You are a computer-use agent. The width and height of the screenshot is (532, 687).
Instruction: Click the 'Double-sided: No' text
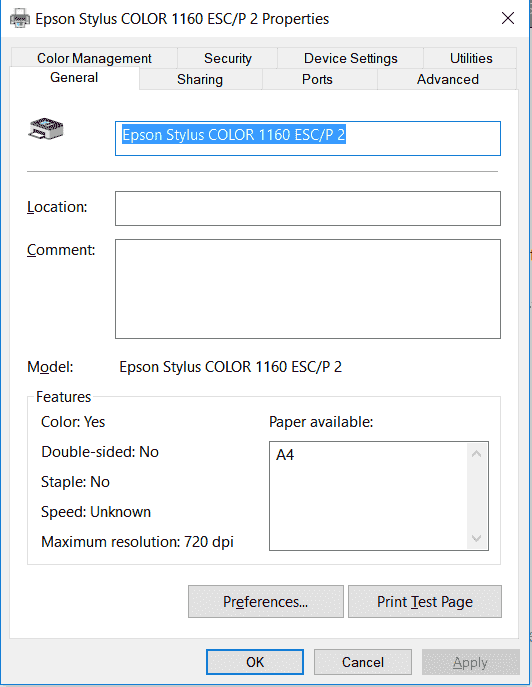pyautogui.click(x=100, y=452)
